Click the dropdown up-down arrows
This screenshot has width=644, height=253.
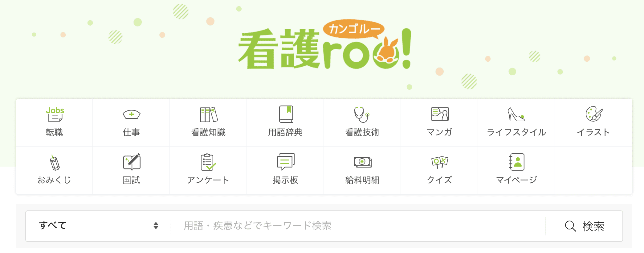(x=156, y=226)
